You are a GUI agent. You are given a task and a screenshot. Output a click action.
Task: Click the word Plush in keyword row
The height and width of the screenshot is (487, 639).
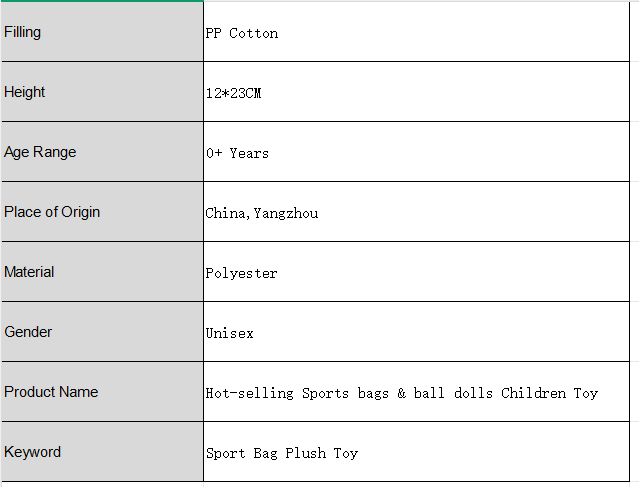(306, 453)
